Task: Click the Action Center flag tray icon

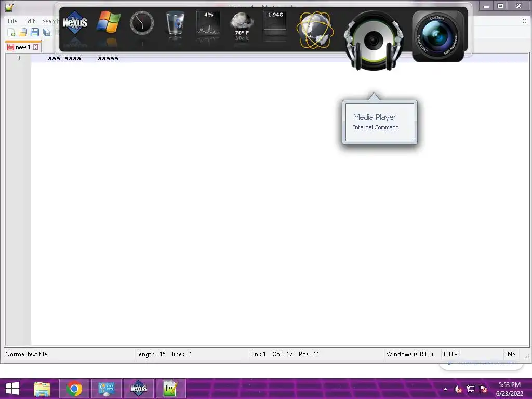Action: point(483,389)
